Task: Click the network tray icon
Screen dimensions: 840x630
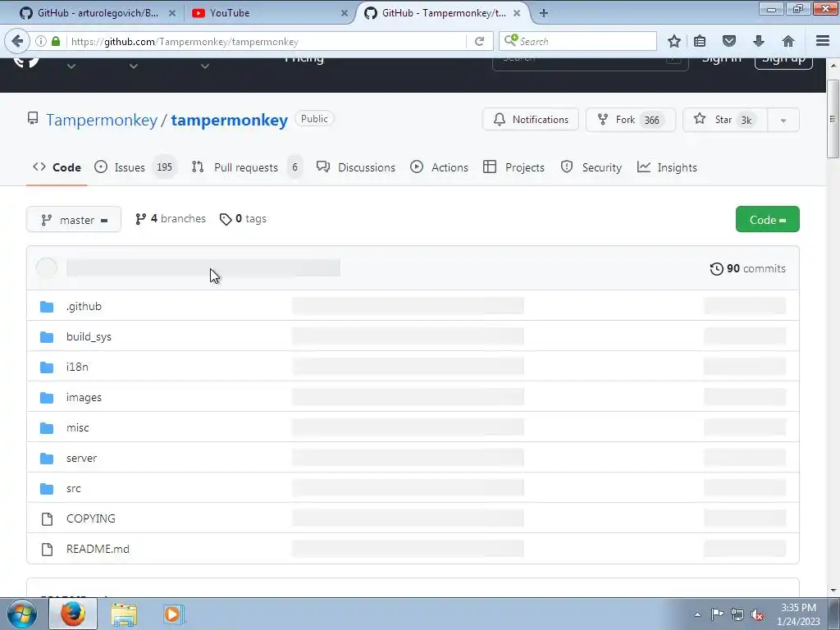Action: pyautogui.click(x=737, y=614)
